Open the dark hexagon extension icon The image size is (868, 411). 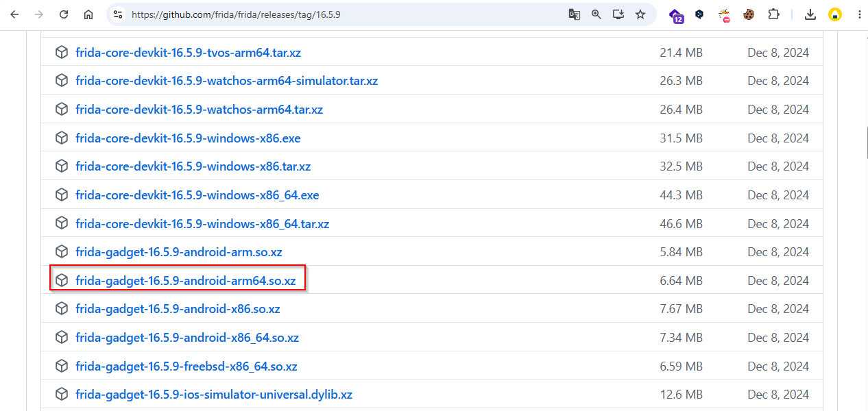point(699,14)
